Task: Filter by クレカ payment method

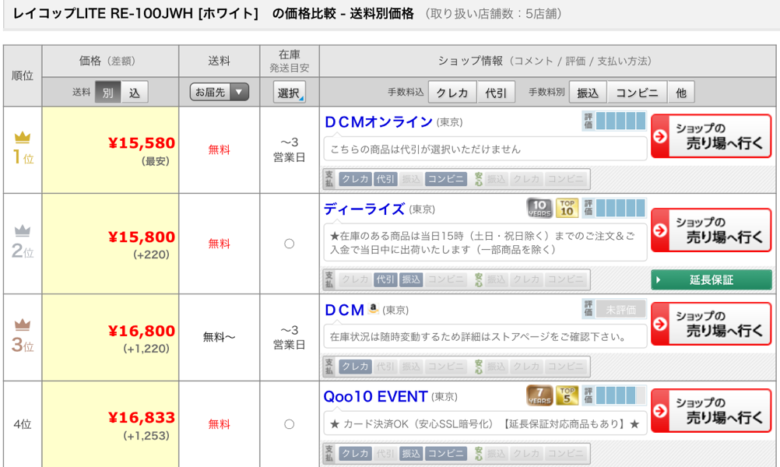Action: tap(452, 93)
